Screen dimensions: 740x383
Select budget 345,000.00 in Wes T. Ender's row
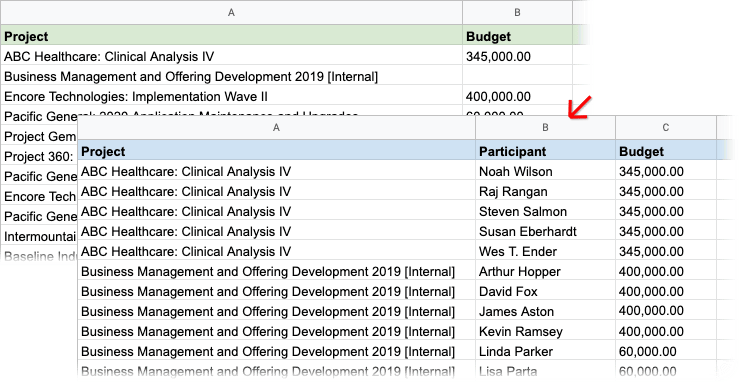tap(665, 251)
